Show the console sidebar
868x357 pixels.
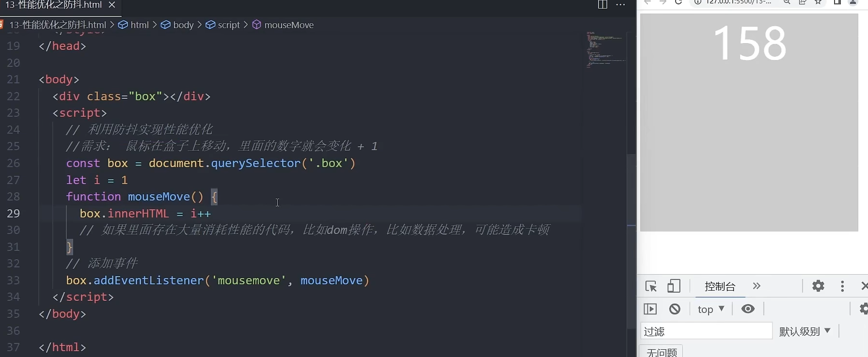point(650,309)
